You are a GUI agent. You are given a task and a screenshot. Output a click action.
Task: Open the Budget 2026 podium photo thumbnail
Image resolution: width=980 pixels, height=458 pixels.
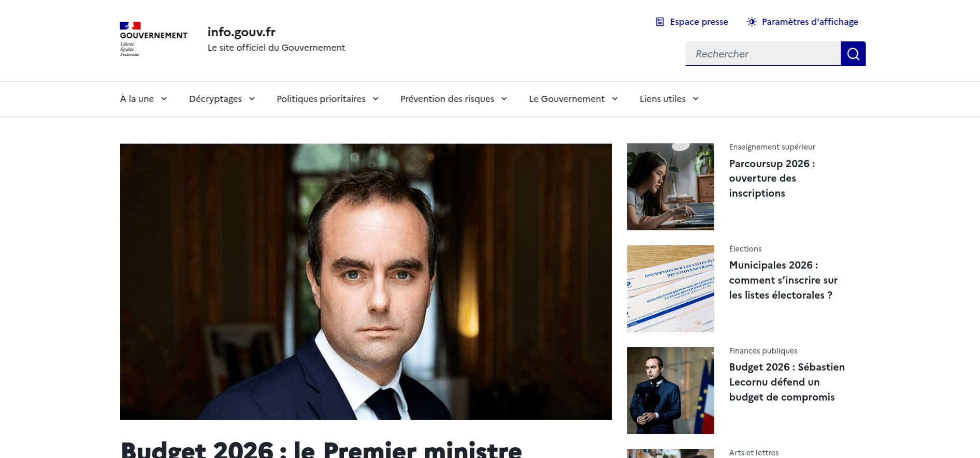pos(671,391)
